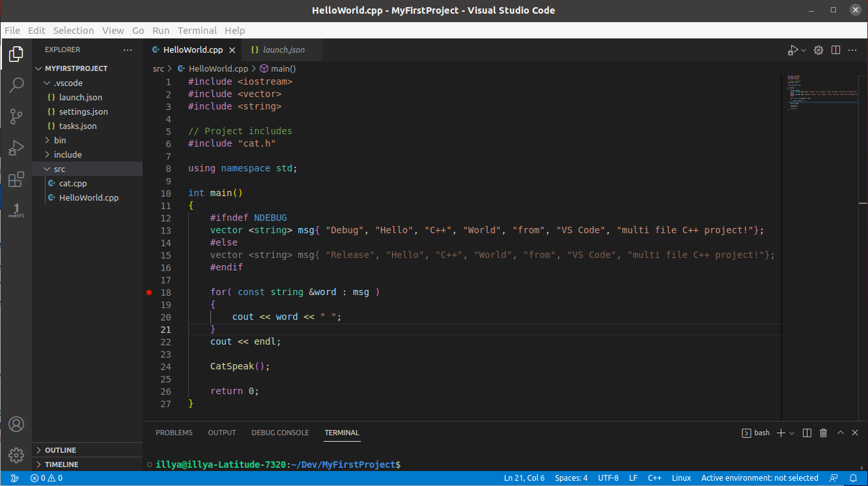868x486 pixels.
Task: Expand the OUTLINE section
Action: tap(61, 450)
